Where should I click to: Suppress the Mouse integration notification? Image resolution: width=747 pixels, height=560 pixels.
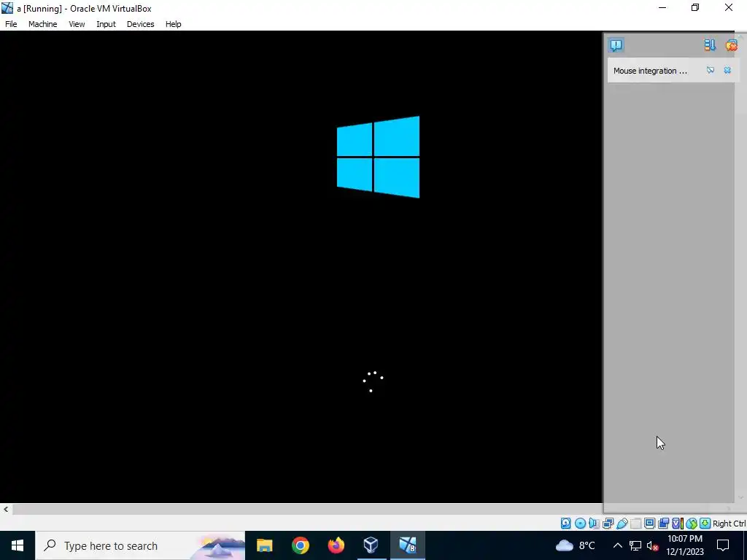(711, 71)
